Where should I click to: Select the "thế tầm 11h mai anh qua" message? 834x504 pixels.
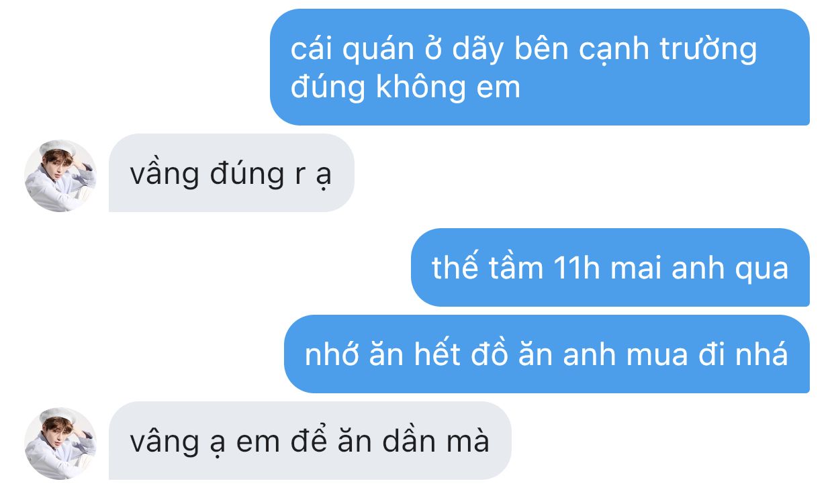610,268
